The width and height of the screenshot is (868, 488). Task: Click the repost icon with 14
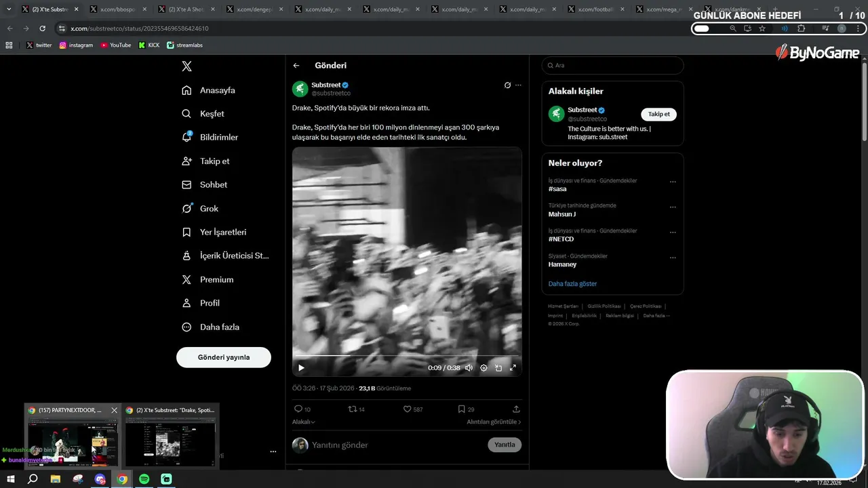352,409
